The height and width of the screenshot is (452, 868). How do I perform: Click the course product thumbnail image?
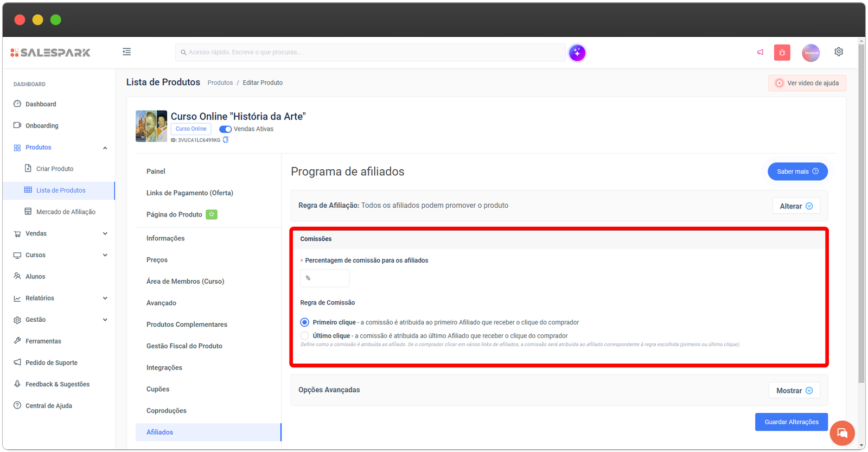coord(151,126)
